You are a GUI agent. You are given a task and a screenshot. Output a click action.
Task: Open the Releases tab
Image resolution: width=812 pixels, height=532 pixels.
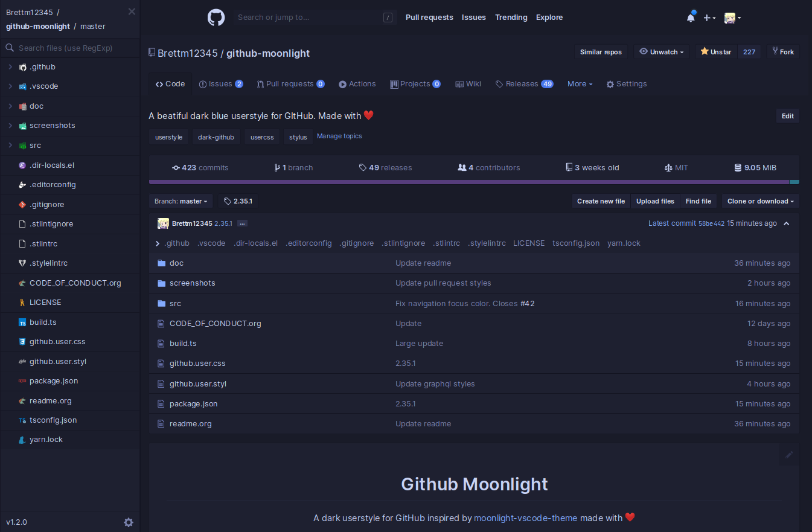(x=525, y=84)
